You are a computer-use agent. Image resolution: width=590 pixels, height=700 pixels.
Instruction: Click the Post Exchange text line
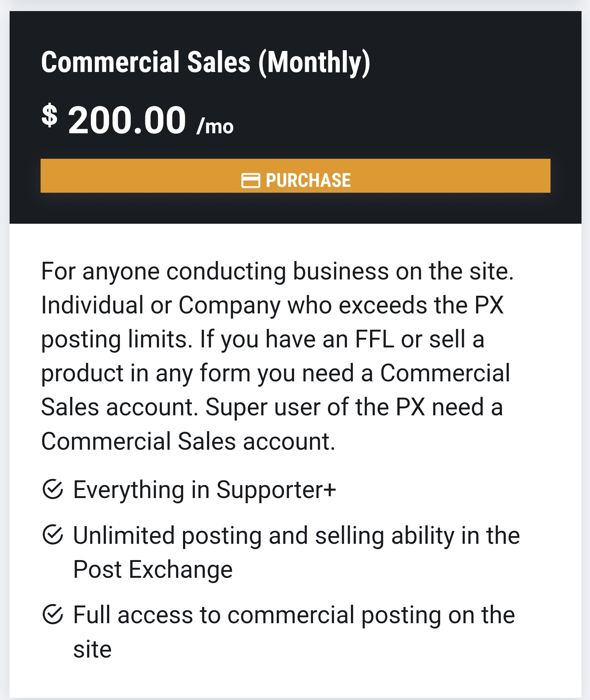point(153,569)
